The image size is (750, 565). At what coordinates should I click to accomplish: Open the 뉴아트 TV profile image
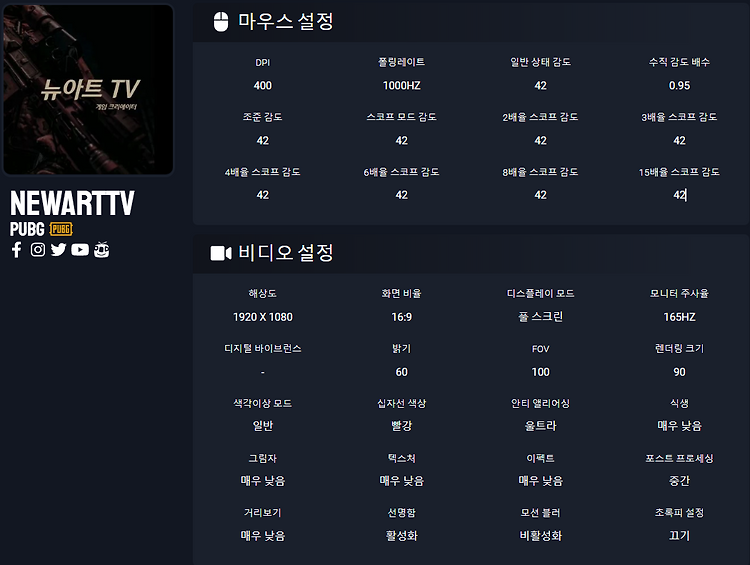tap(88, 90)
